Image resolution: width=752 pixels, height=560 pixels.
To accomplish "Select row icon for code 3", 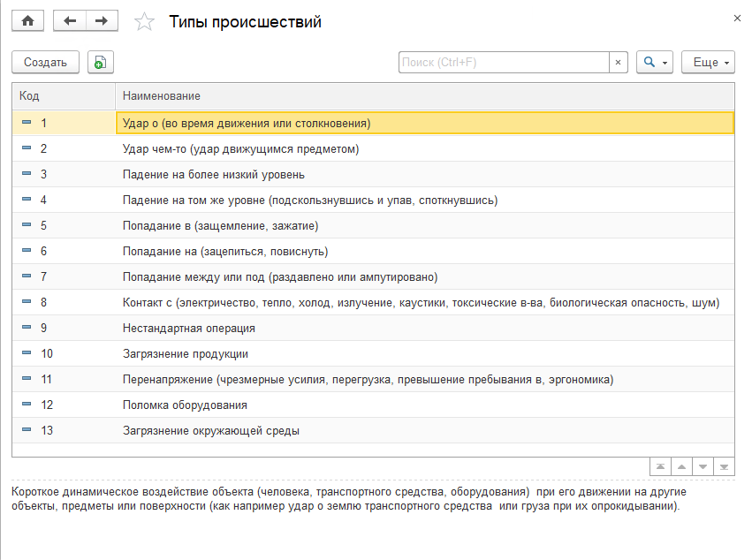I will click(27, 173).
